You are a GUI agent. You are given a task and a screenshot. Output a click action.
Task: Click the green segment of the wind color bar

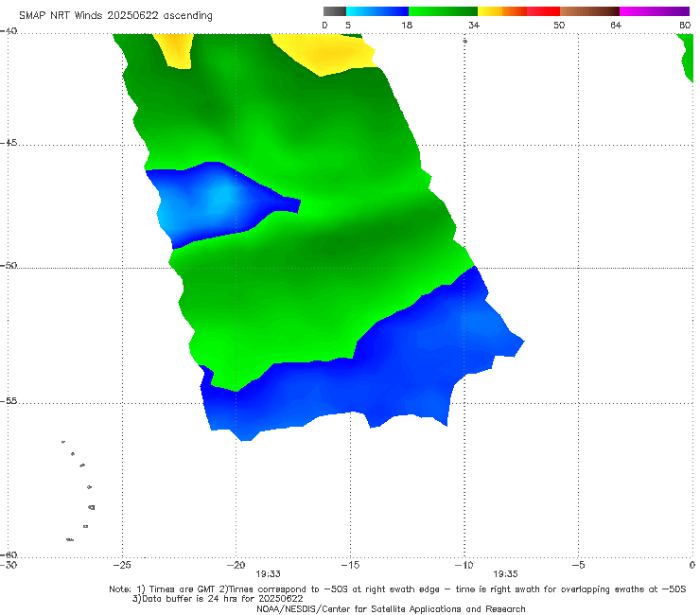(x=443, y=11)
